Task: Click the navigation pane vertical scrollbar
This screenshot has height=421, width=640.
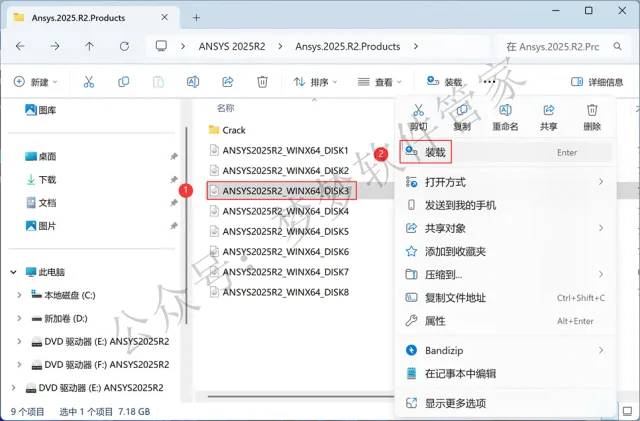Action: (186, 225)
